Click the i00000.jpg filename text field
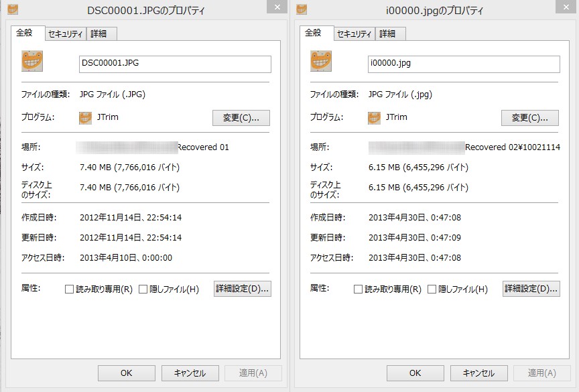The height and width of the screenshot is (392, 579). 464,64
